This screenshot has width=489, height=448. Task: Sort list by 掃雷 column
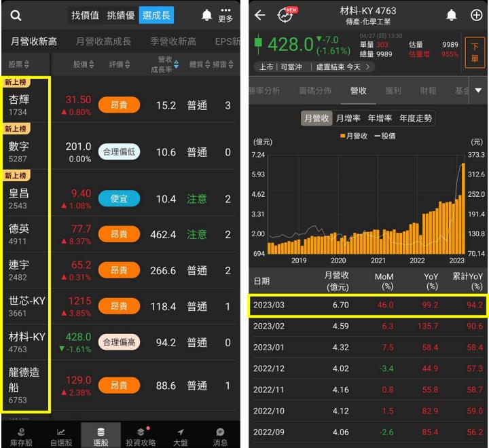tap(223, 64)
